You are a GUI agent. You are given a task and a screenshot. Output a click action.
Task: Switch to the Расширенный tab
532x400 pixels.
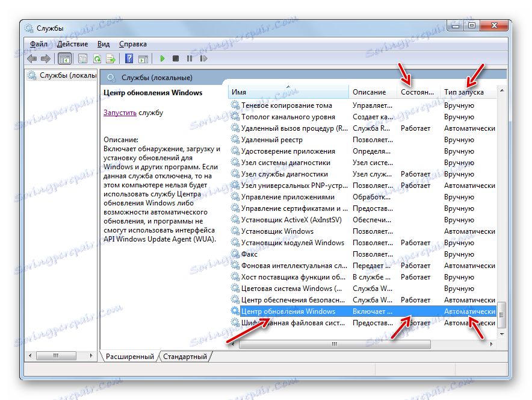pyautogui.click(x=129, y=356)
